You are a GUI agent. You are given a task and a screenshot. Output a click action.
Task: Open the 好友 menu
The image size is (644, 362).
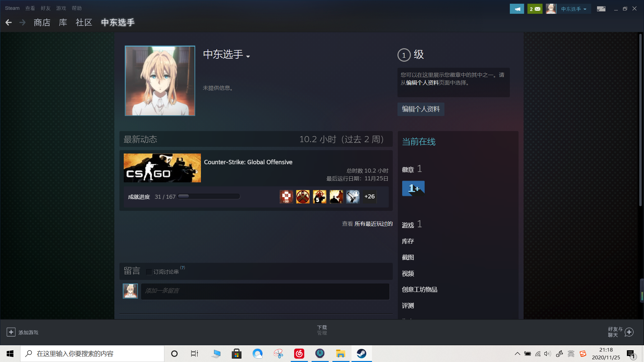[46, 8]
